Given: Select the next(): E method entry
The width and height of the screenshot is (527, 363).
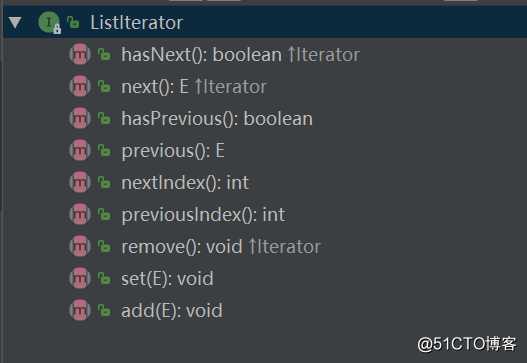Looking at the screenshot, I should pyautogui.click(x=194, y=87).
